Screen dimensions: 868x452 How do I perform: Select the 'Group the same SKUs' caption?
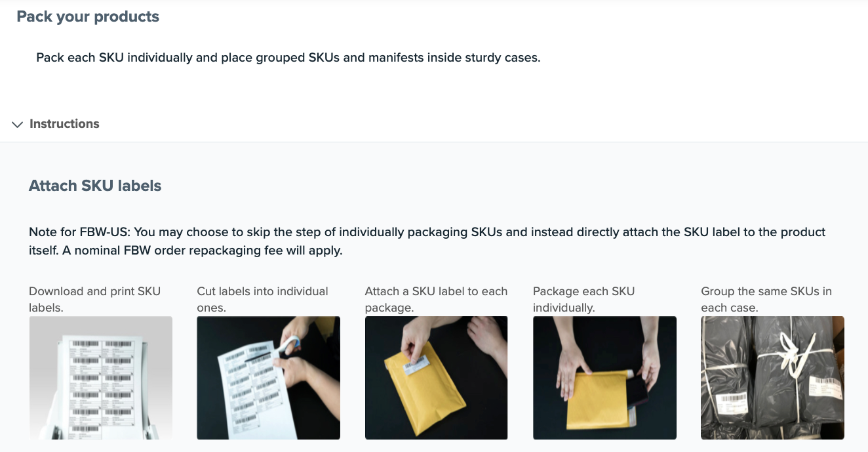point(766,299)
